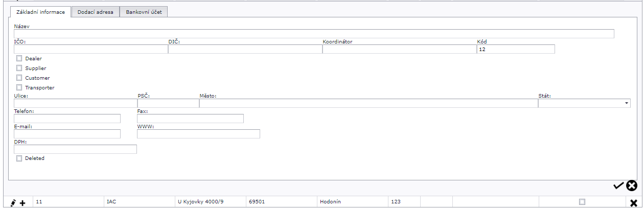Image resolution: width=644 pixels, height=209 pixels.
Task: Click the E-mail input field
Action: 67,134
